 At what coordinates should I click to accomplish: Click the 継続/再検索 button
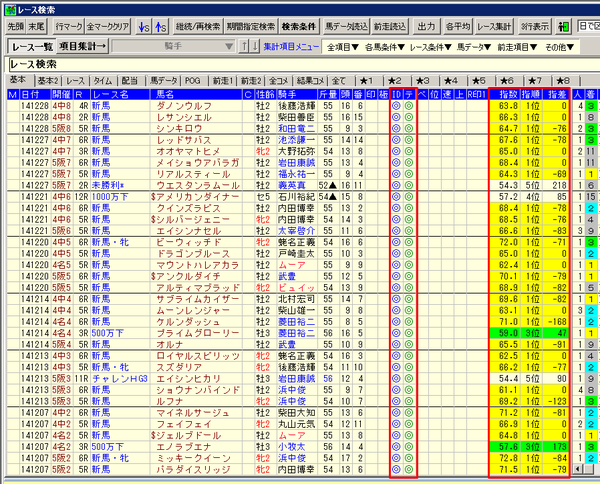tap(198, 26)
